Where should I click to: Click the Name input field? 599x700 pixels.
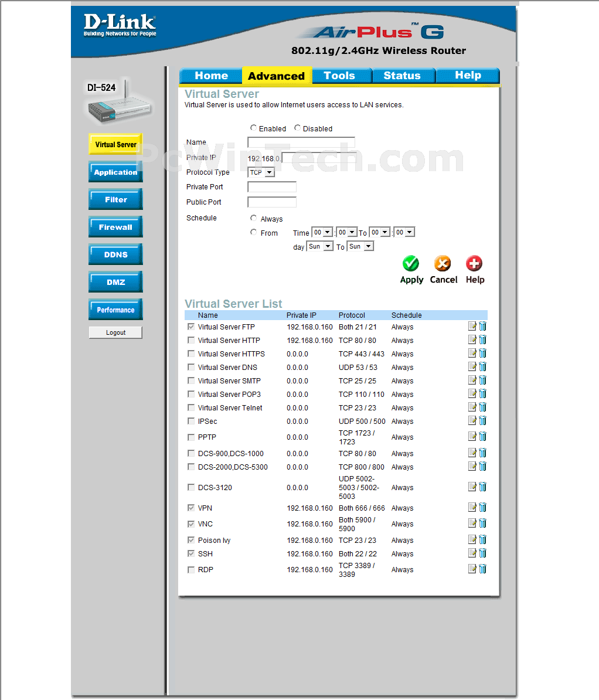[301, 142]
